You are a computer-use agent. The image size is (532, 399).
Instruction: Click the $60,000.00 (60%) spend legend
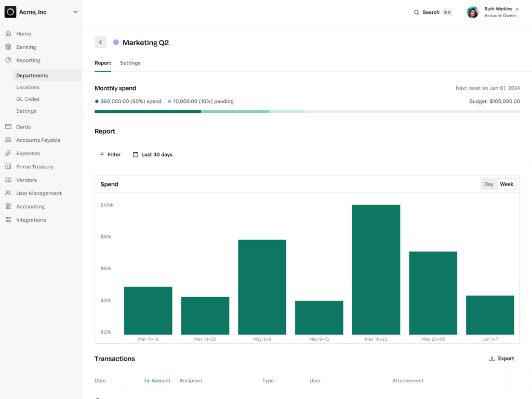click(128, 101)
